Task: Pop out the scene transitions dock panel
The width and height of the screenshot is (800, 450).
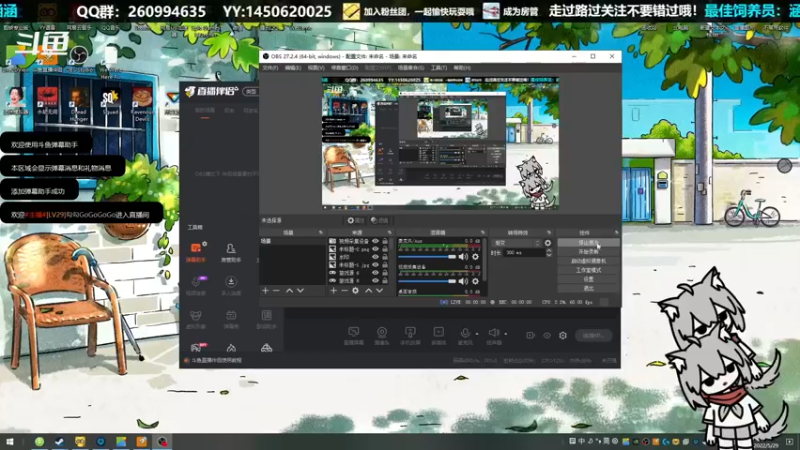Action: click(549, 233)
